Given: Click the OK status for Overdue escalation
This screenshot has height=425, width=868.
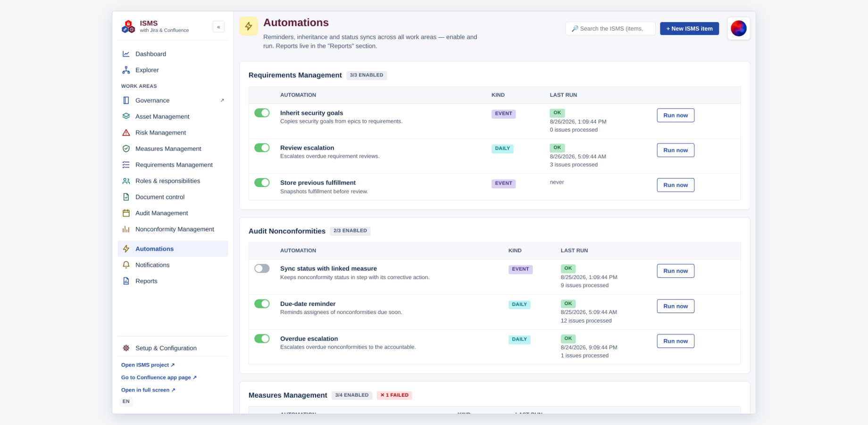Looking at the screenshot, I should pyautogui.click(x=568, y=338).
